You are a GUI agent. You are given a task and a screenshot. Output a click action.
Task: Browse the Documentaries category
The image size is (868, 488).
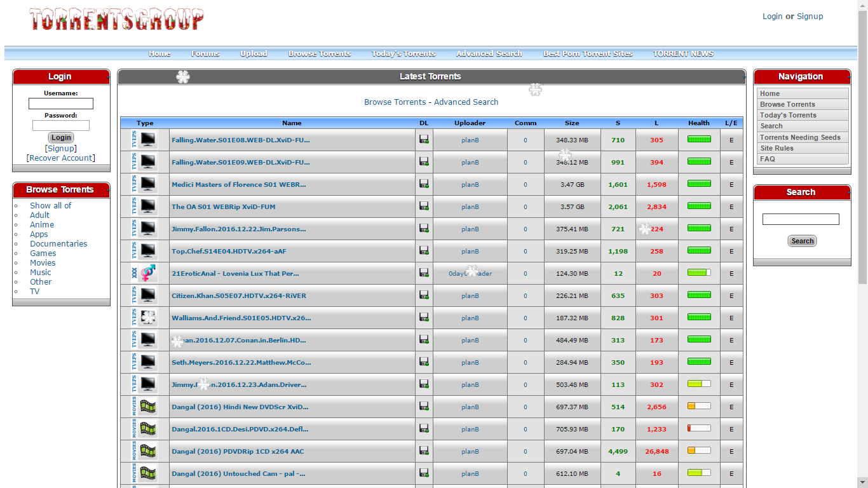pyautogui.click(x=58, y=244)
